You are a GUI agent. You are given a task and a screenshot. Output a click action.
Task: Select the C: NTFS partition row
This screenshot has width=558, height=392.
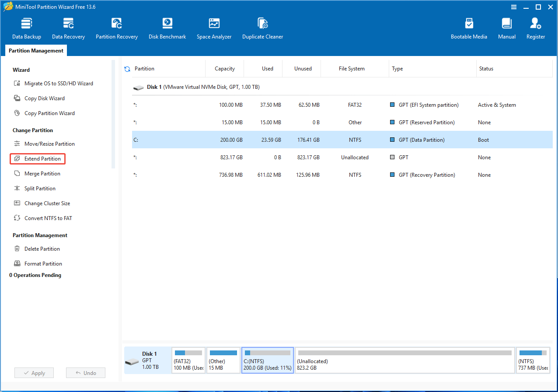[x=262, y=140]
